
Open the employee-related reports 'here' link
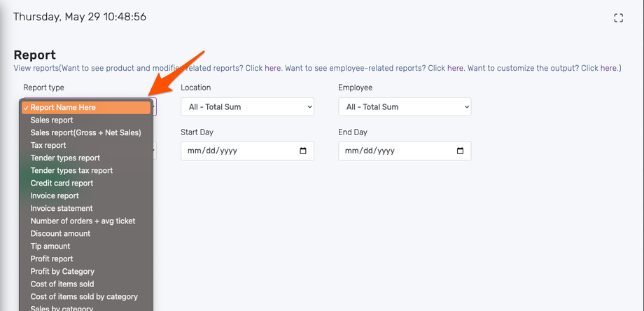[455, 69]
